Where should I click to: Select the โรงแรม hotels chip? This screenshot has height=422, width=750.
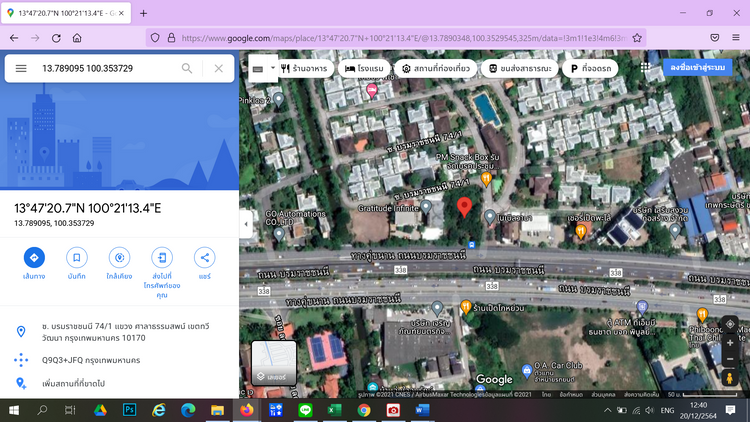click(364, 68)
